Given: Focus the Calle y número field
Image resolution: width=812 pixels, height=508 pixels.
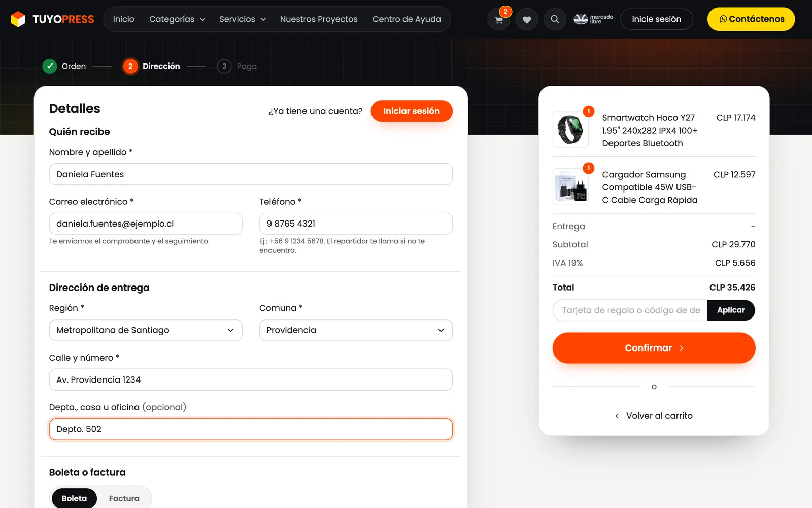Looking at the screenshot, I should (x=251, y=379).
